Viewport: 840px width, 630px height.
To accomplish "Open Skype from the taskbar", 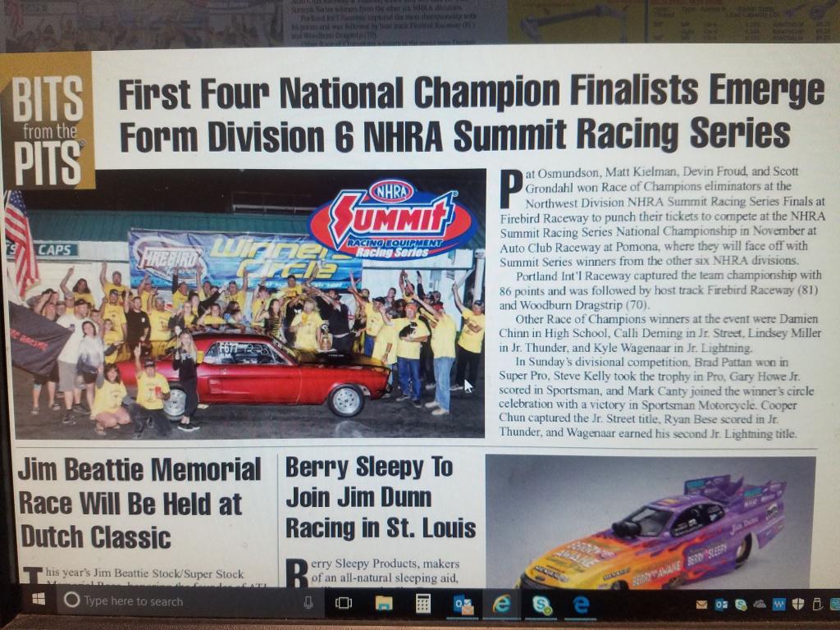I will point(541,605).
